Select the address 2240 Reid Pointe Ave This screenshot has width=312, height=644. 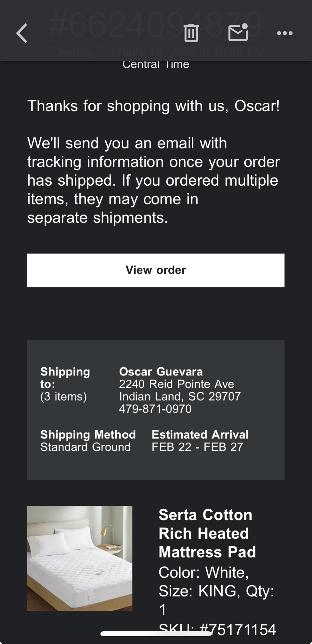point(176,384)
